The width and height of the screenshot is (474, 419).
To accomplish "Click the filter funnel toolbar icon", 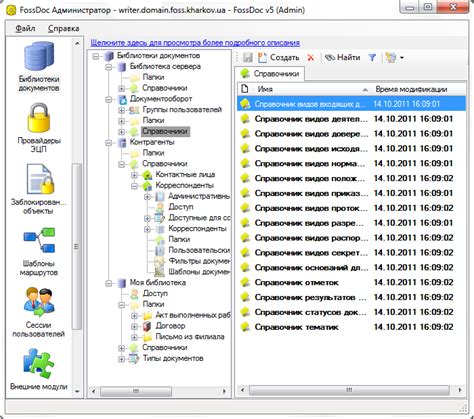I will [372, 58].
